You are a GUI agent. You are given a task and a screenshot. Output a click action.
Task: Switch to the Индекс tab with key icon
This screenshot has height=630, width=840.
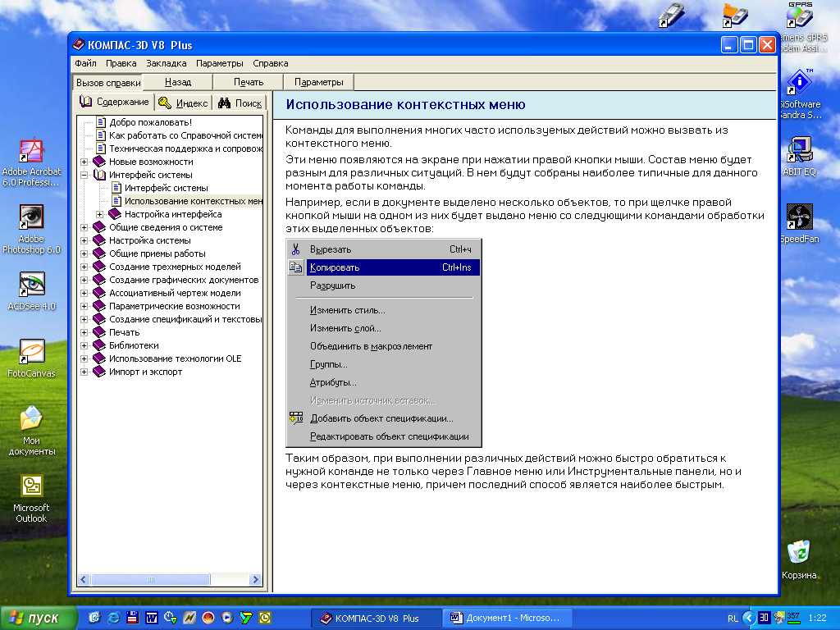[183, 103]
